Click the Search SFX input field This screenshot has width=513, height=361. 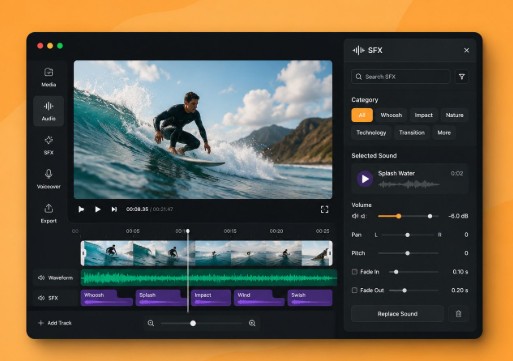tap(401, 77)
